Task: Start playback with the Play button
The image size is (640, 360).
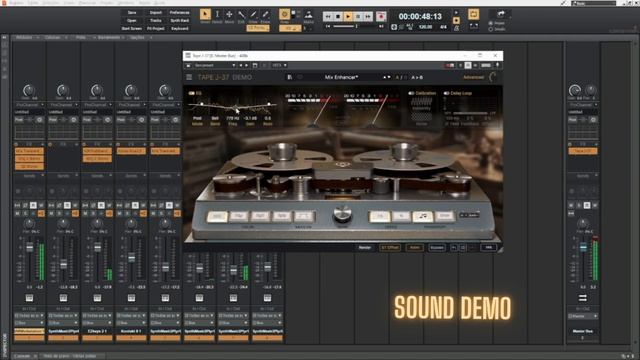Action: [x=348, y=16]
